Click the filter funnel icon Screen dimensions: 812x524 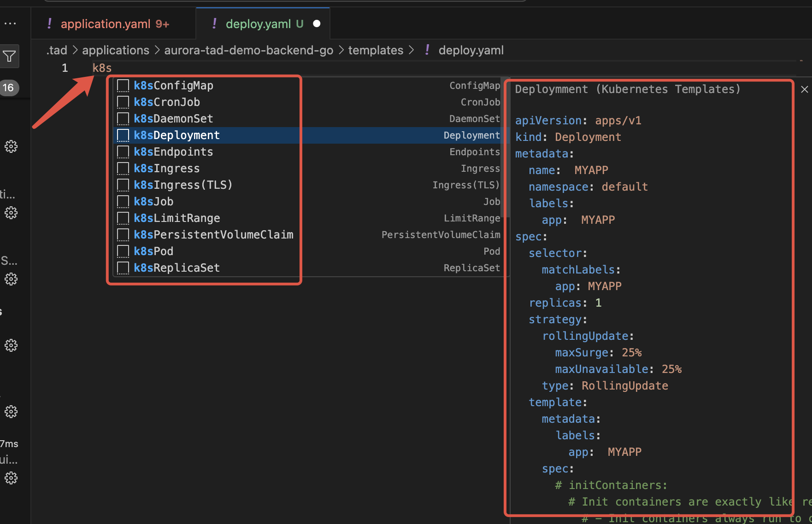click(9, 57)
